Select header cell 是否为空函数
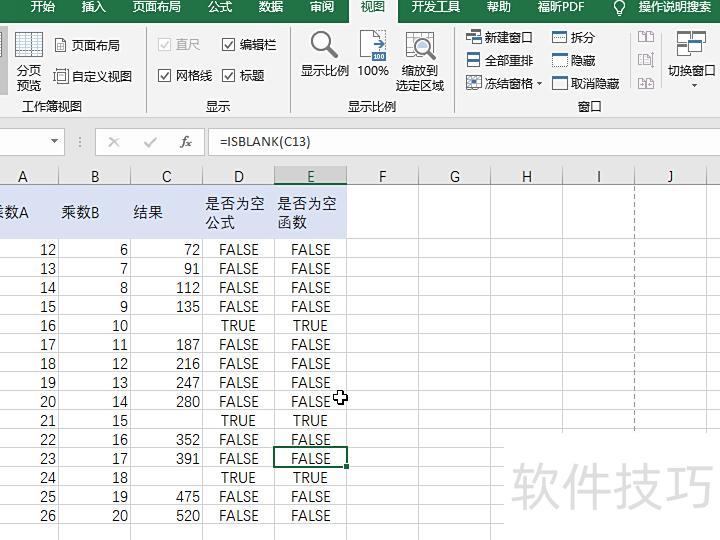The width and height of the screenshot is (720, 540). 311,212
